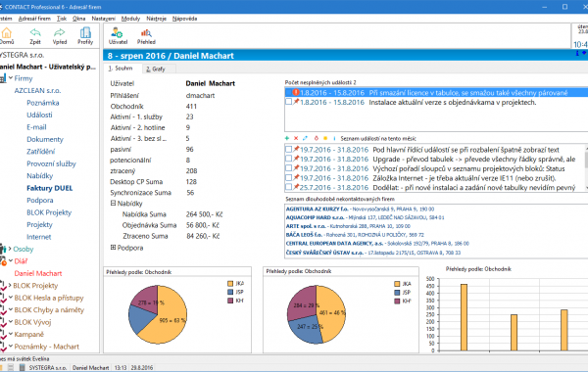The width and height of the screenshot is (588, 372).
Task: Click the month events list scrollbar
Action: click(x=586, y=167)
